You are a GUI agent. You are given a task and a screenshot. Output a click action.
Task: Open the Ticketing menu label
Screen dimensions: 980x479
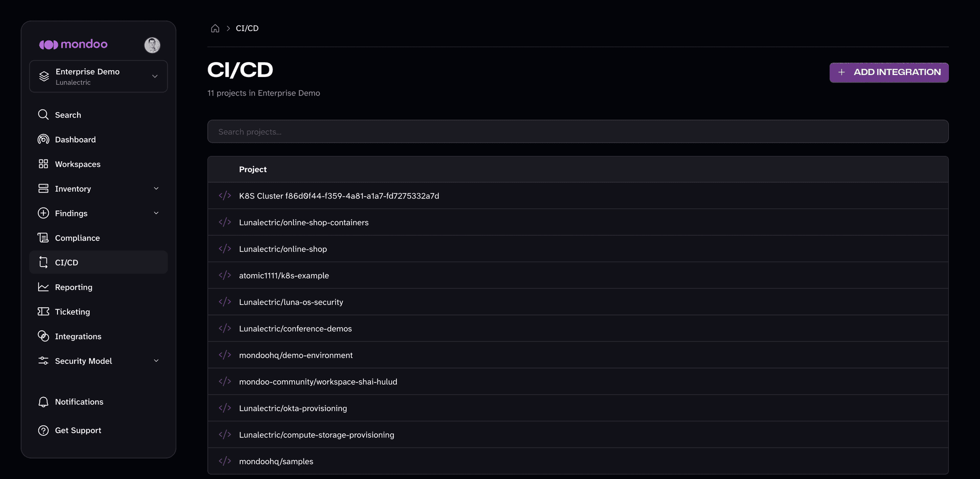(x=72, y=312)
